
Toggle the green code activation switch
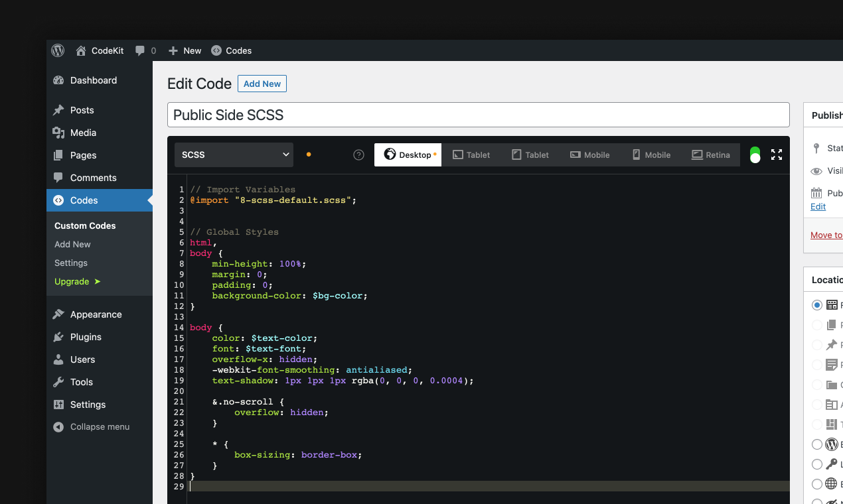(x=755, y=155)
